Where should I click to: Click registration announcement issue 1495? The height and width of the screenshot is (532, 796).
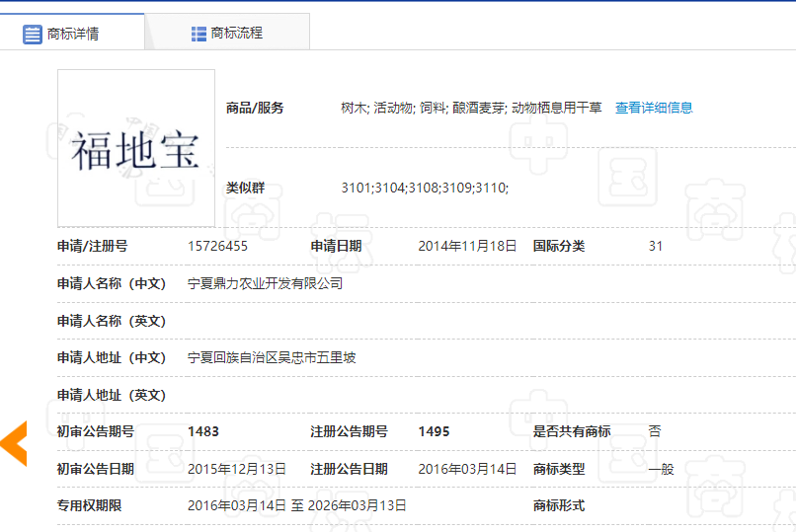[434, 431]
